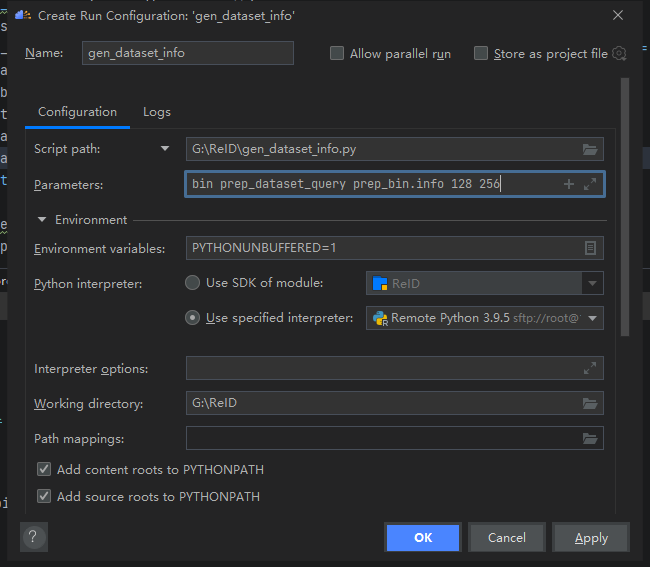
Task: Expand the Interpreter options field
Action: pyautogui.click(x=590, y=369)
